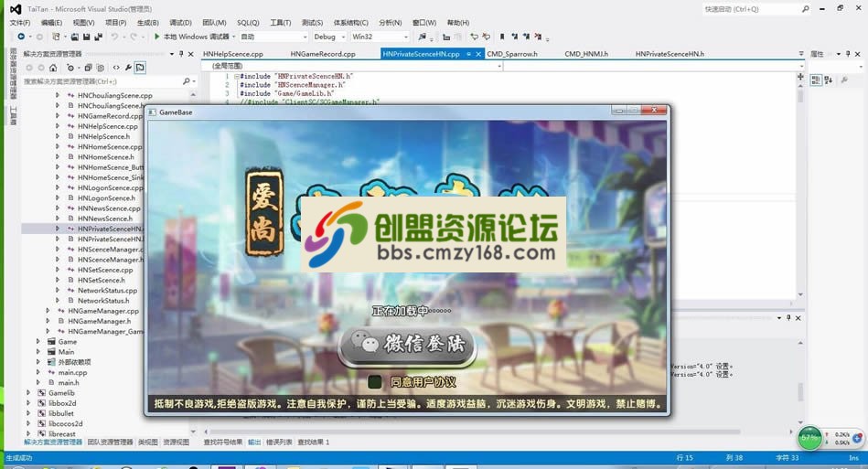Click the green 57% network monitor widget
The width and height of the screenshot is (868, 469).
click(810, 438)
